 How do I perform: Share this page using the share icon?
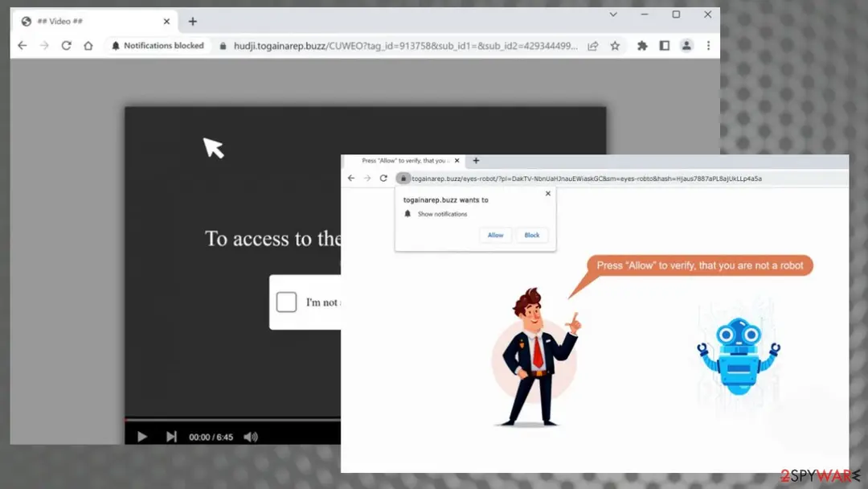click(593, 46)
